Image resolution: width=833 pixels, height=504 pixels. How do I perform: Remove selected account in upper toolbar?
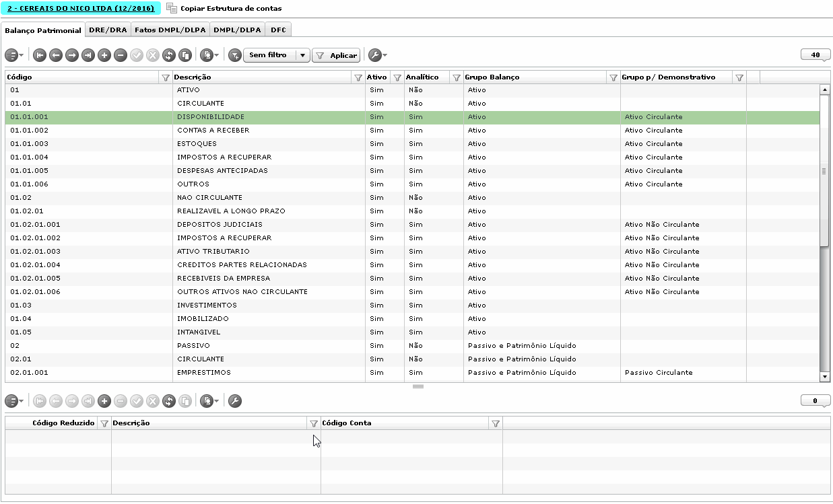(x=121, y=55)
